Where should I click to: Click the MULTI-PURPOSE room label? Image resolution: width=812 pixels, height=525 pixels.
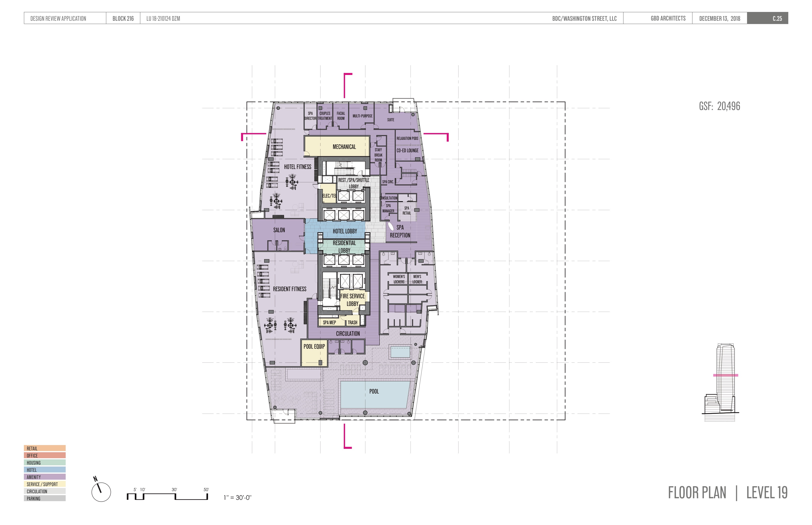click(362, 116)
